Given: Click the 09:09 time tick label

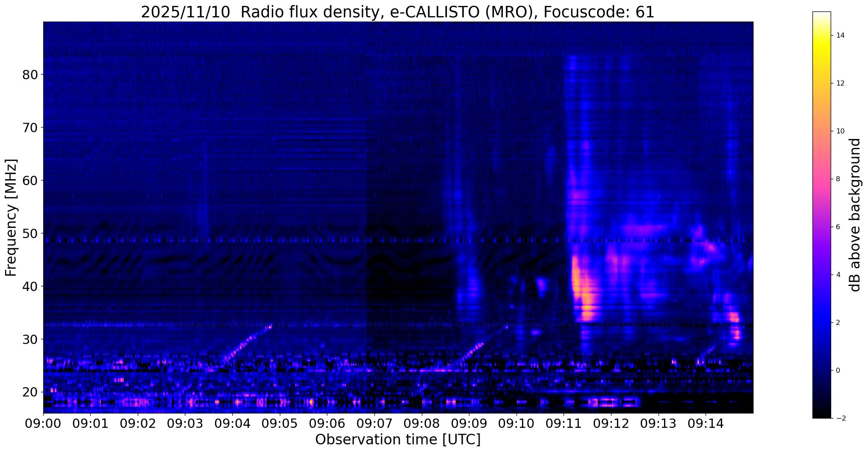Looking at the screenshot, I should pos(469,424).
